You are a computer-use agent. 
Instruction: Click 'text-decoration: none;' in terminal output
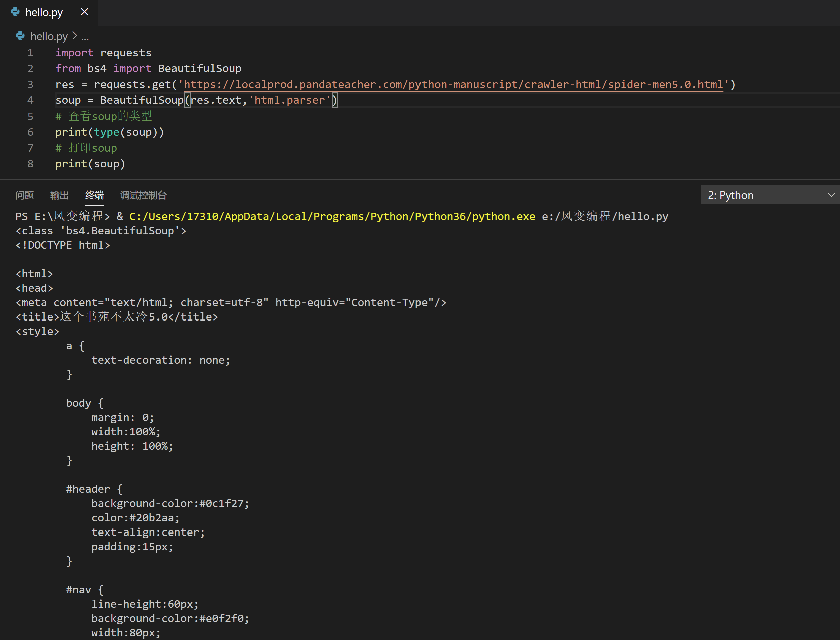(161, 360)
